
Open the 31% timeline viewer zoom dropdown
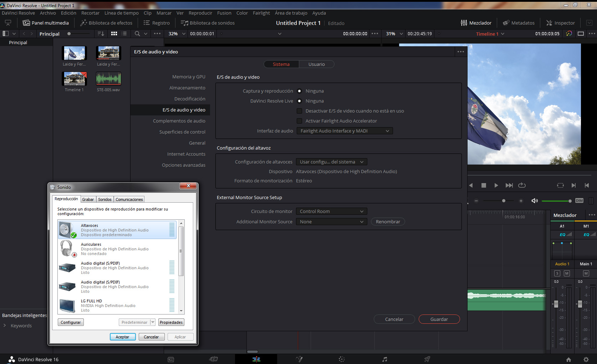click(394, 34)
